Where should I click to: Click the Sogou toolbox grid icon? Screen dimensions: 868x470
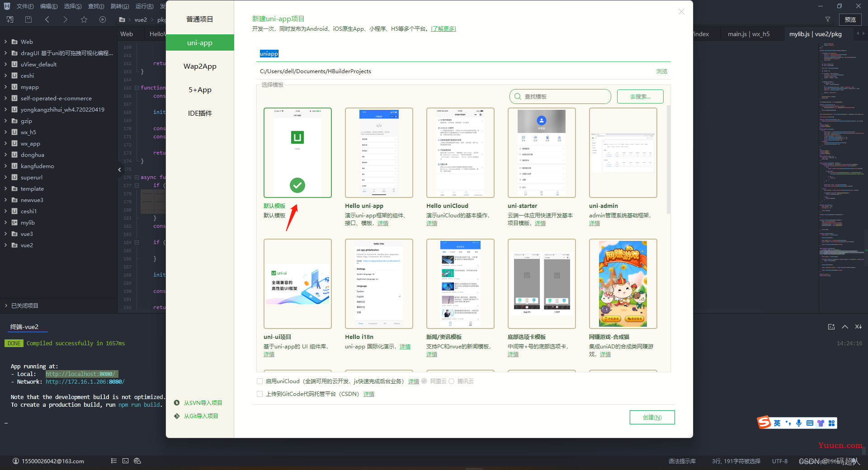832,423
